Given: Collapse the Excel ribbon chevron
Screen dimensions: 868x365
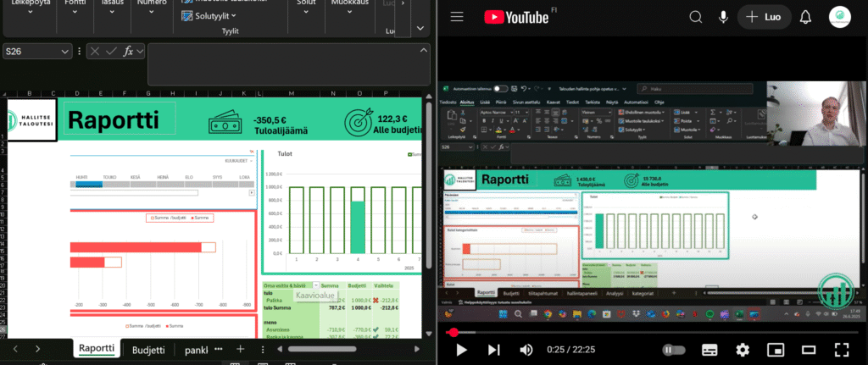Looking at the screenshot, I should coord(420,28).
